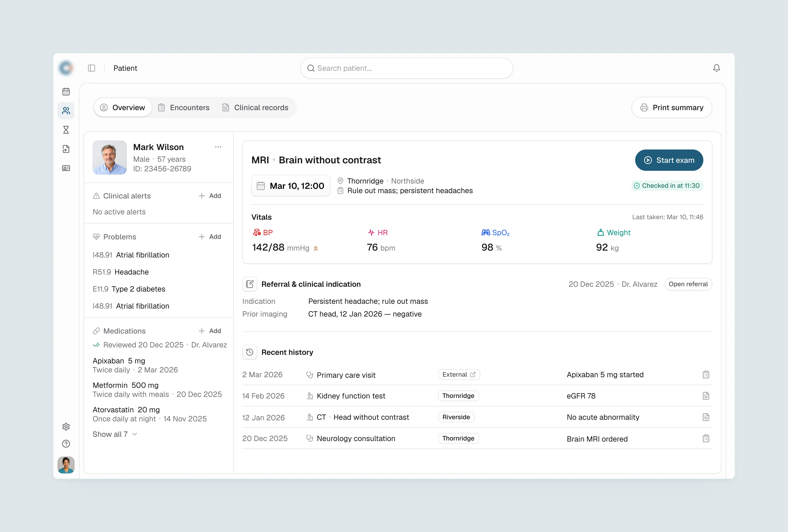Click the Open referral button
Viewport: 788px width, 532px height.
point(688,284)
